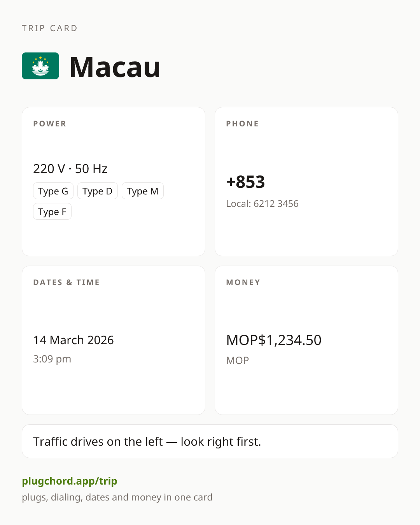
Task: Click the MOP currency code label
Action: click(238, 360)
